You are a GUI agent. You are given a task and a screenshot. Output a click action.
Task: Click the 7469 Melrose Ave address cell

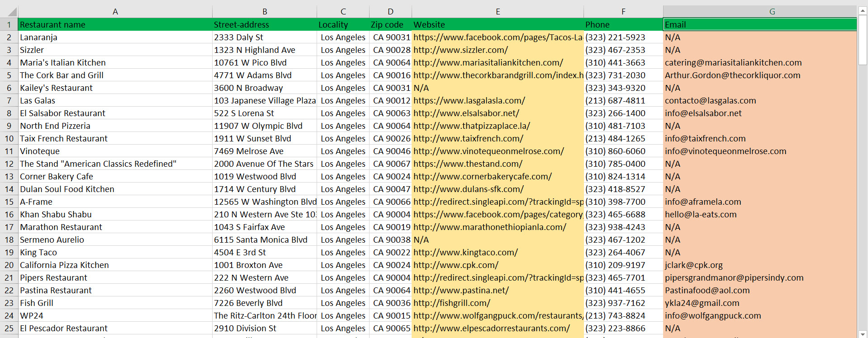click(x=265, y=151)
